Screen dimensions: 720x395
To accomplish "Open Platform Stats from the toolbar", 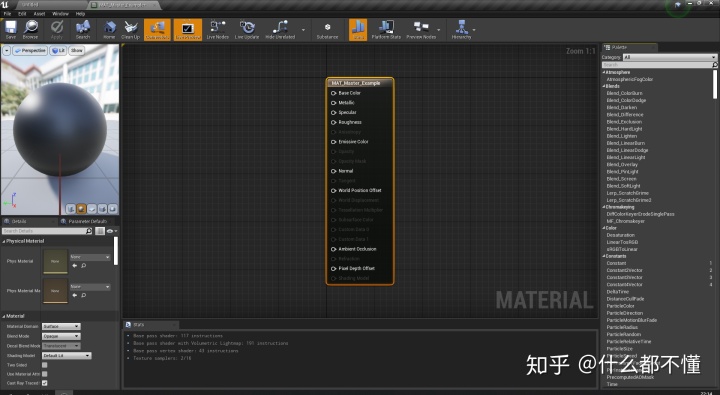I will coord(386,30).
